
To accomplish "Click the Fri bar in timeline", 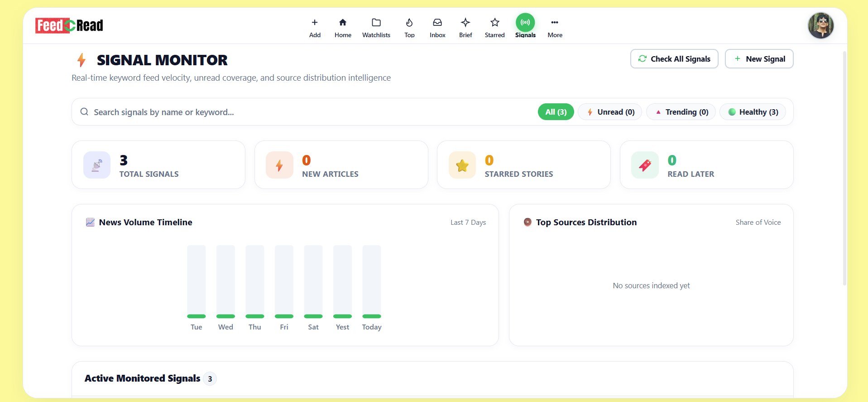I will click(x=284, y=281).
